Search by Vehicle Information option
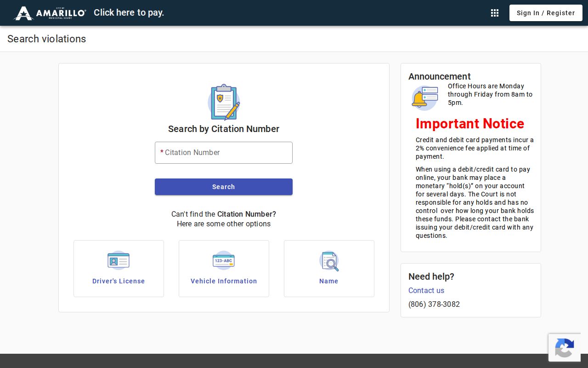 224,269
